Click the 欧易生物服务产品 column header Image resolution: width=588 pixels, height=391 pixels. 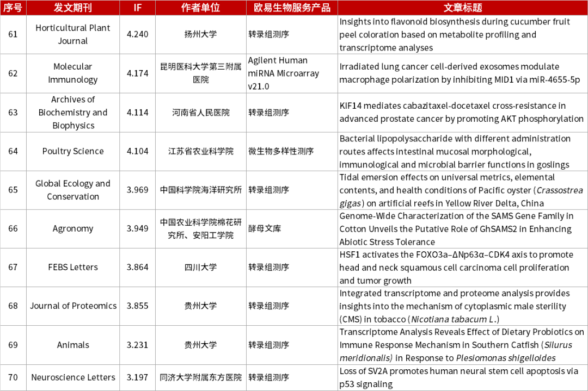(292, 8)
